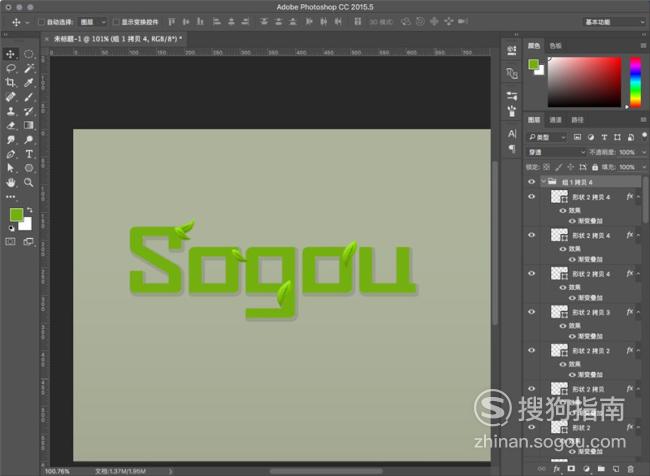Image resolution: width=650 pixels, height=476 pixels.
Task: Change screen mode from toolbox icon
Action: (28, 242)
